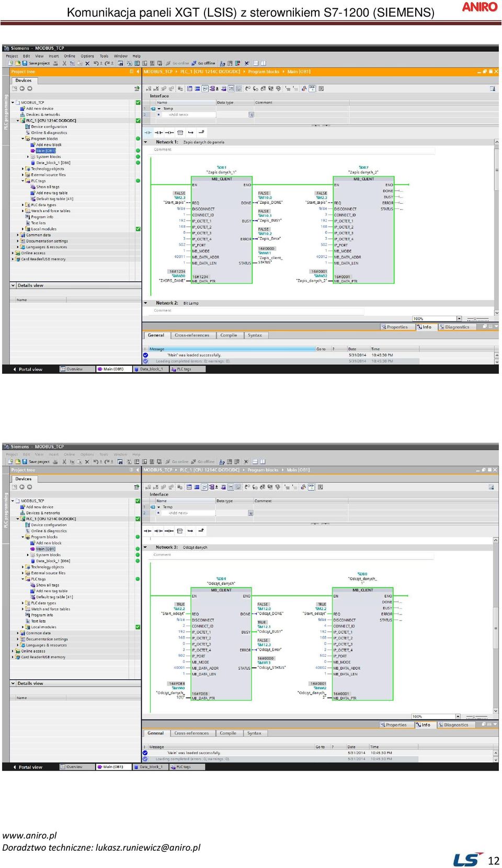The image size is (502, 868).
Task: Open Data_block_1 [DB6] in upper project tree
Action: tap(53, 163)
